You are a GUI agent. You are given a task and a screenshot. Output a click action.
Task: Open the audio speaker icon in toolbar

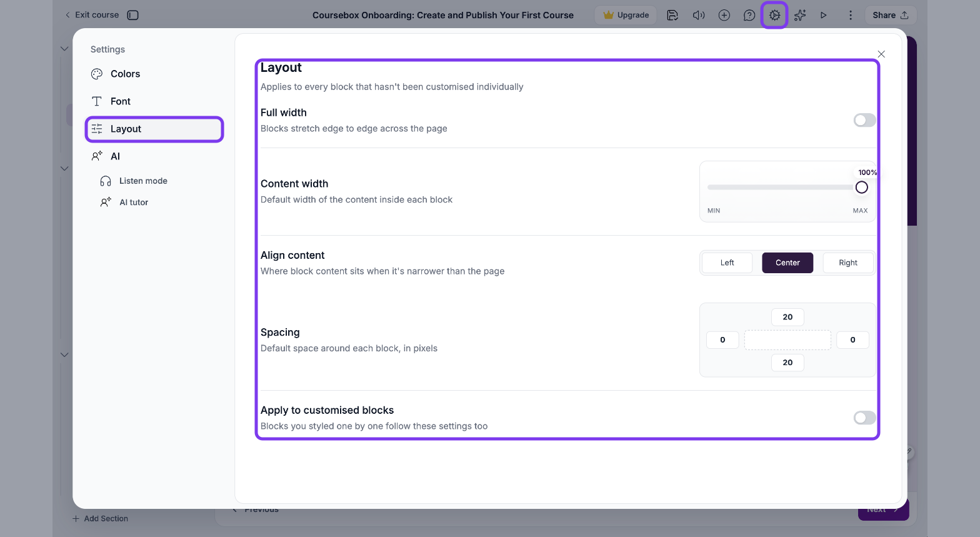[699, 15]
